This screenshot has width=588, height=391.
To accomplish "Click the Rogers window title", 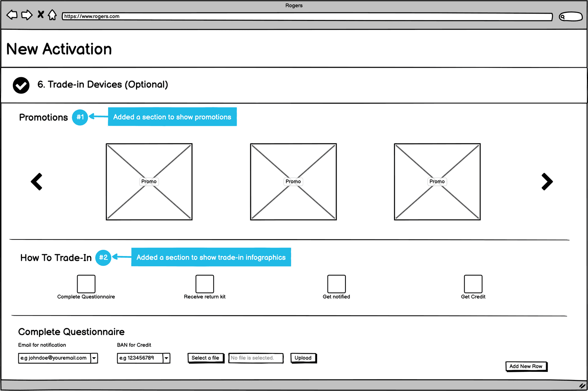I will 294,6.
